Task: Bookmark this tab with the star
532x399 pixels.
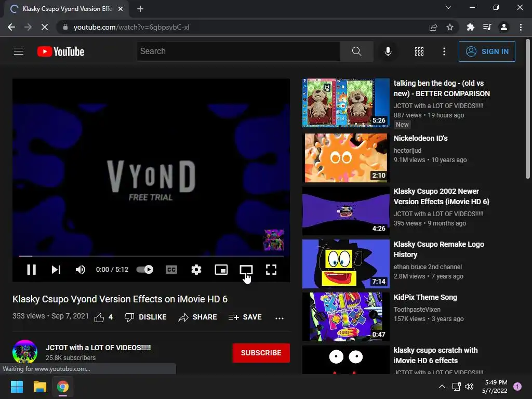Action: coord(449,27)
